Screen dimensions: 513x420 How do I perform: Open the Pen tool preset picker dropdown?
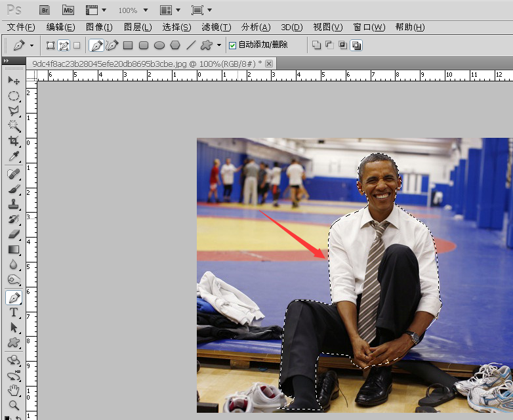pos(31,45)
